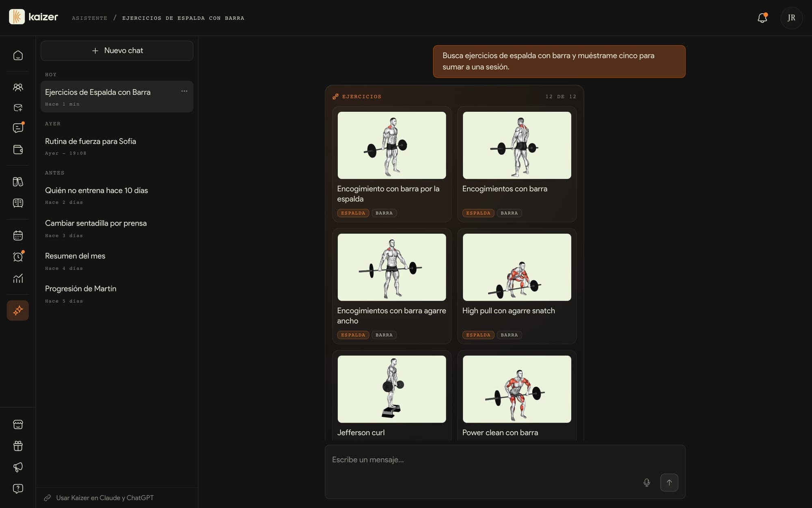The height and width of the screenshot is (508, 812).
Task: Open the help question mark icon
Action: pos(18,488)
